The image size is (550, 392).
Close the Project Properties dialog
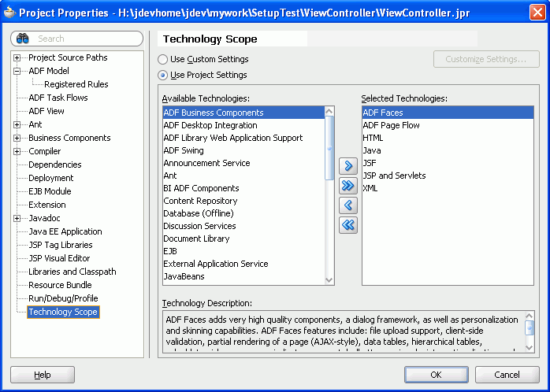click(x=537, y=13)
